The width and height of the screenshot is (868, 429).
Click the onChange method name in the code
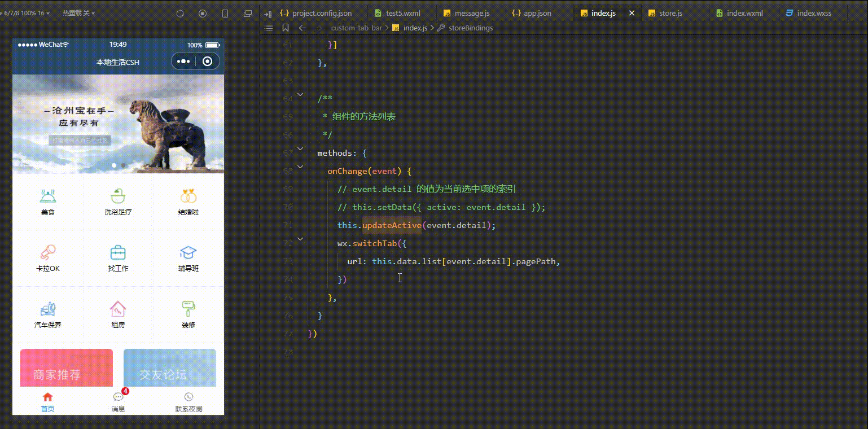(x=347, y=171)
